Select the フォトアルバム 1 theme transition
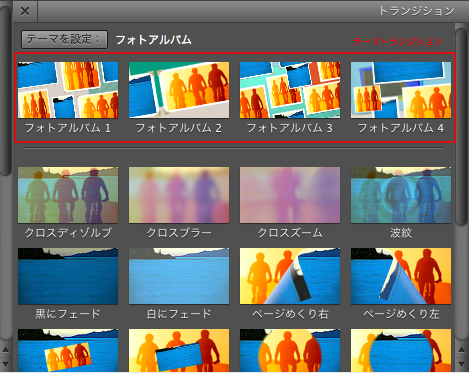Image resolution: width=469 pixels, height=373 pixels. pyautogui.click(x=68, y=90)
